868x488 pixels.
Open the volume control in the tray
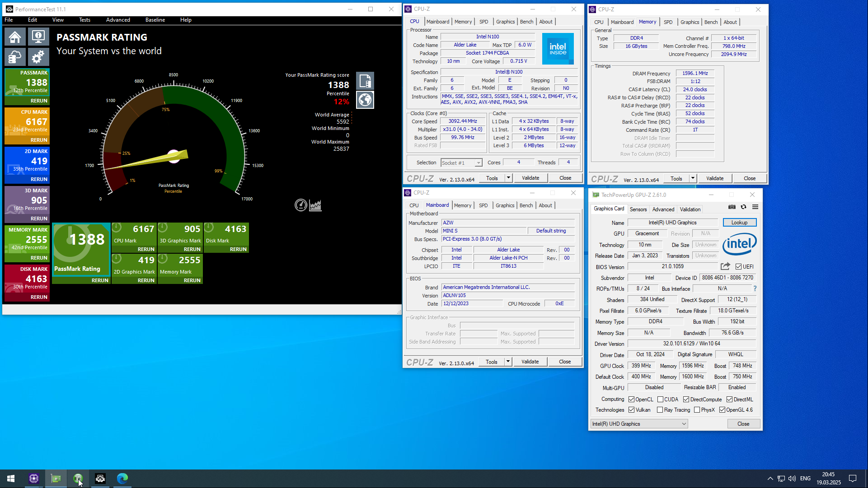point(792,479)
